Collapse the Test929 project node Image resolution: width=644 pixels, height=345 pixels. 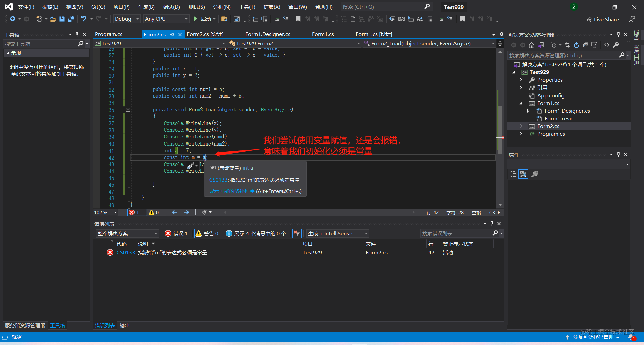click(x=514, y=72)
